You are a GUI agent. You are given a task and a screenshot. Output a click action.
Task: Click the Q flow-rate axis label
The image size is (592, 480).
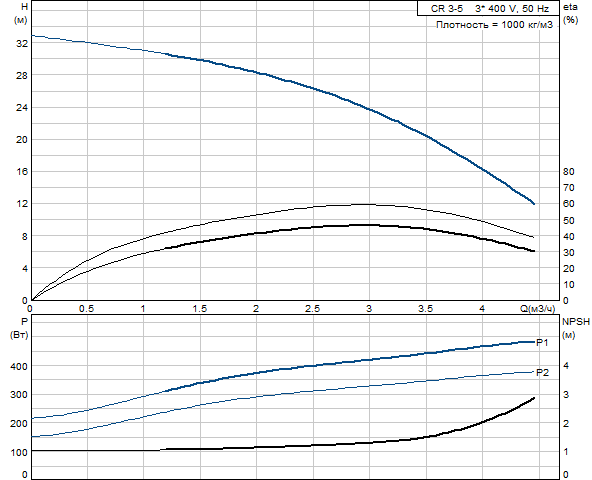pos(538,309)
